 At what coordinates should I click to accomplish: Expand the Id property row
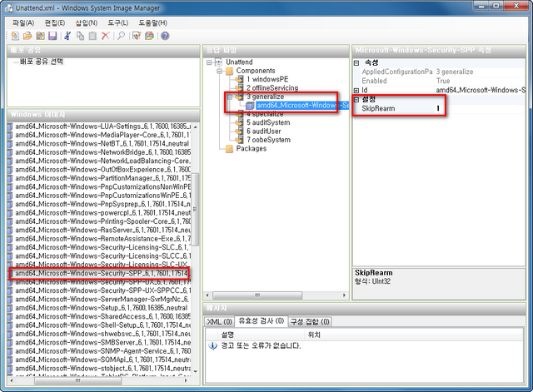coord(356,91)
